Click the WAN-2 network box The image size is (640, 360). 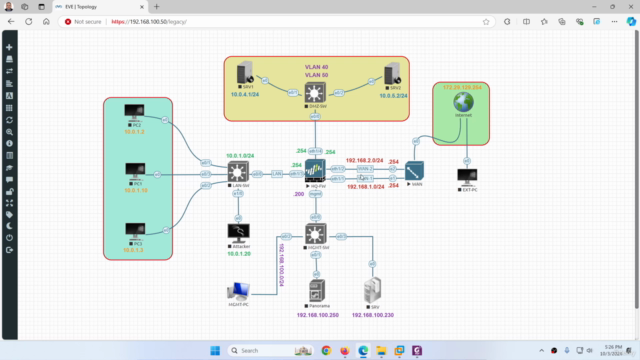(x=365, y=169)
